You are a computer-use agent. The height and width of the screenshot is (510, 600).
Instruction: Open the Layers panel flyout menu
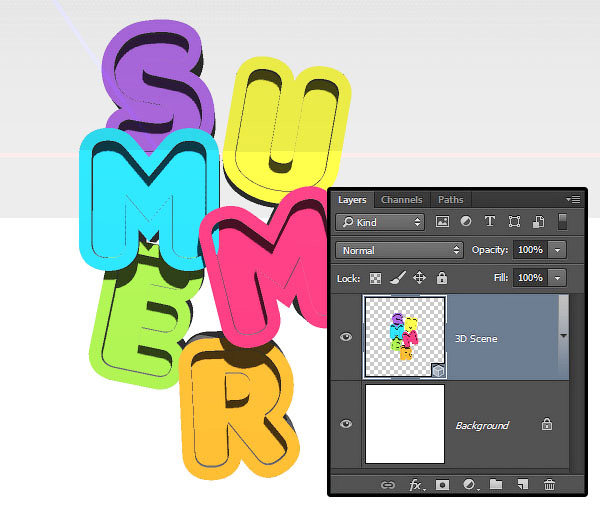tap(573, 199)
